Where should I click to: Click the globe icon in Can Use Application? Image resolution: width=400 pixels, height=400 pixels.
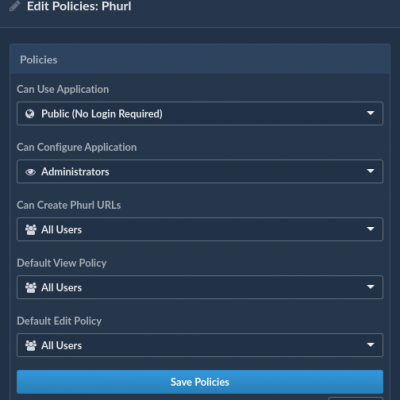point(30,114)
